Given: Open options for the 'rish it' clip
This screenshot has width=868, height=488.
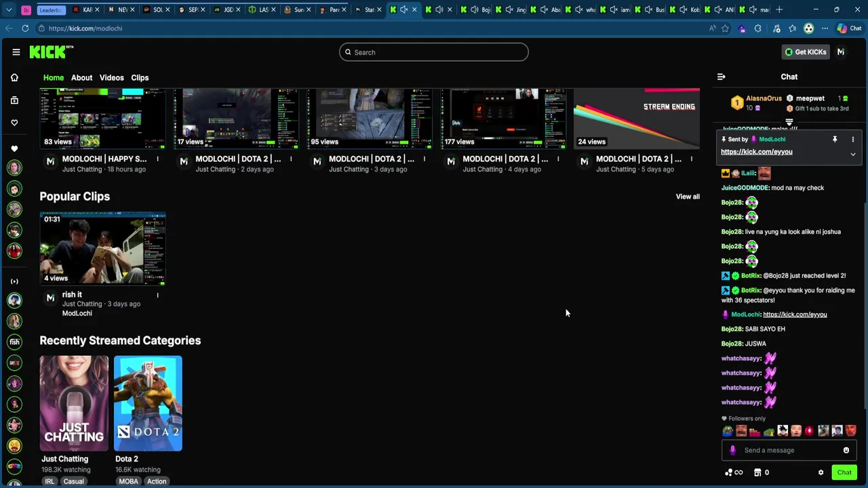Looking at the screenshot, I should pos(157,295).
